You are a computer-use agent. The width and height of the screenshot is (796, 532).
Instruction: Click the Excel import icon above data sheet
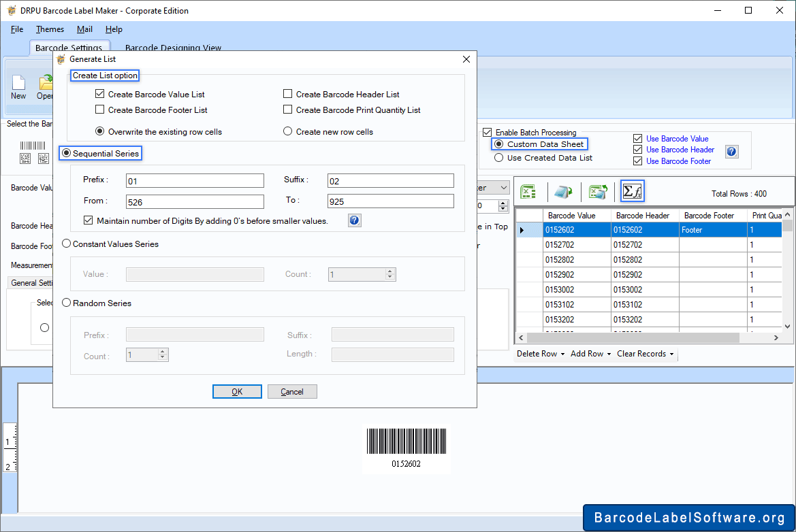click(528, 193)
